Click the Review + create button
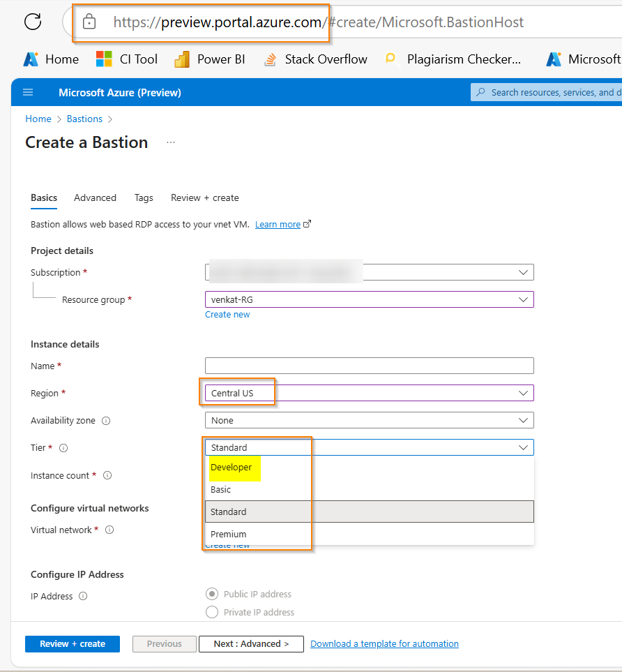The height and width of the screenshot is (672, 622). click(73, 643)
